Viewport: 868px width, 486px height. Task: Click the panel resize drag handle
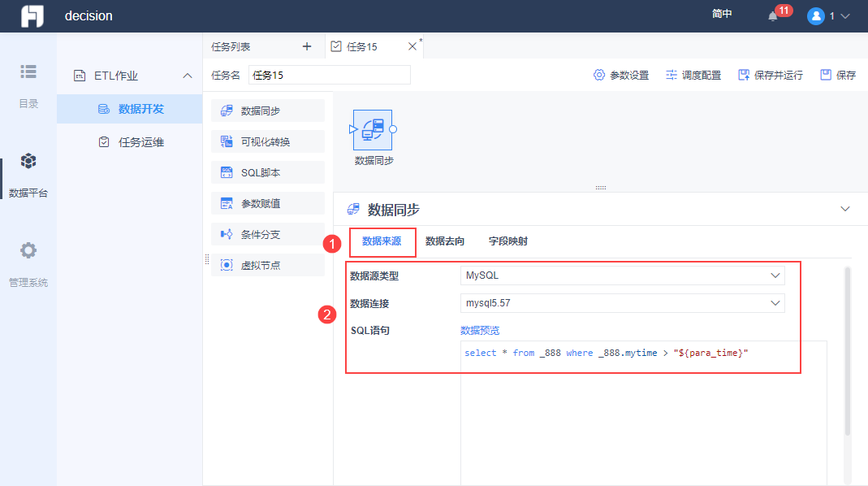pos(601,188)
